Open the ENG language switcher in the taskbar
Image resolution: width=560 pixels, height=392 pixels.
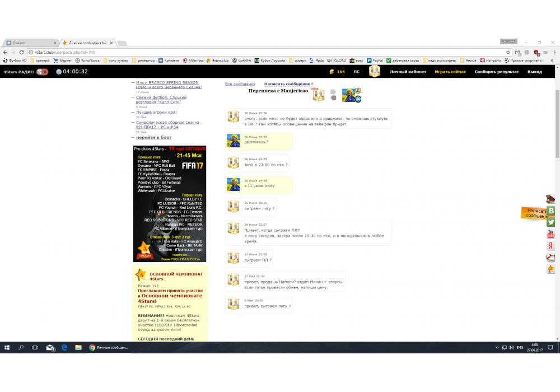(520, 347)
